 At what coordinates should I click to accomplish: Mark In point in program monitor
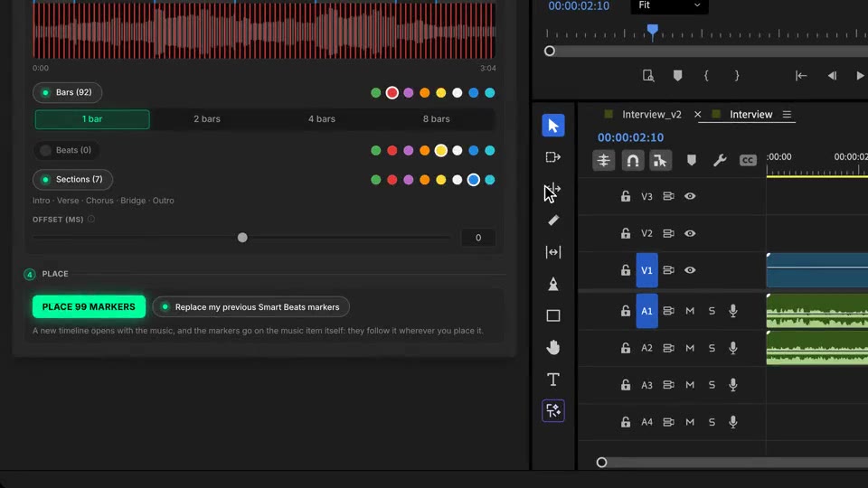tap(706, 76)
